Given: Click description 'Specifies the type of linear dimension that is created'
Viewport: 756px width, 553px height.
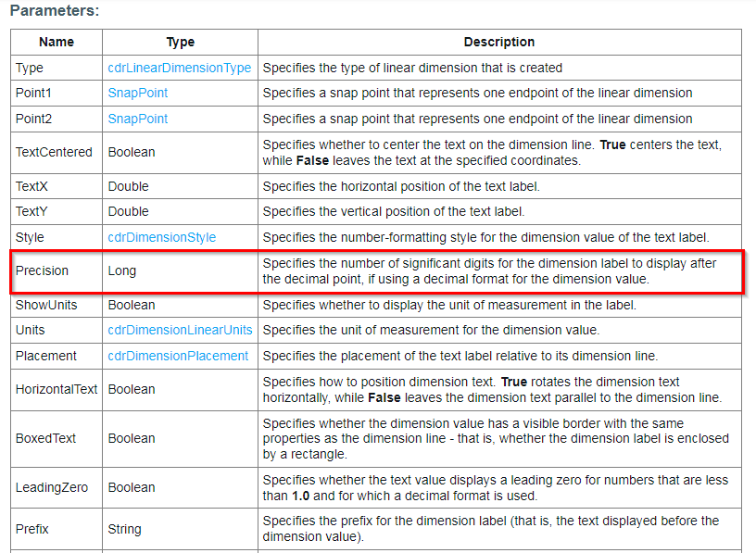Looking at the screenshot, I should point(412,68).
